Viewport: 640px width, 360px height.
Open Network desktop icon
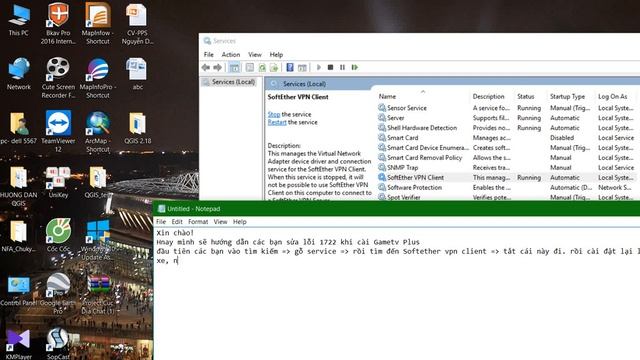[x=19, y=74]
